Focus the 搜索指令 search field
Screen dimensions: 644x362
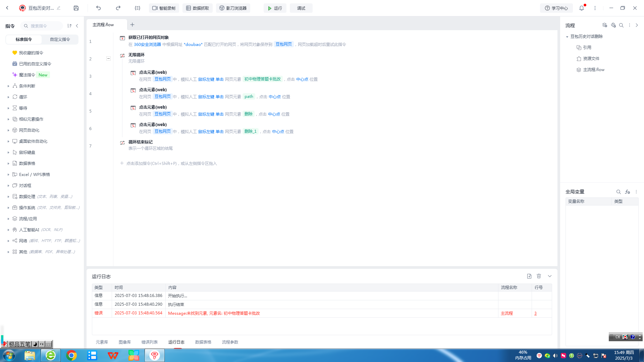pos(42,26)
